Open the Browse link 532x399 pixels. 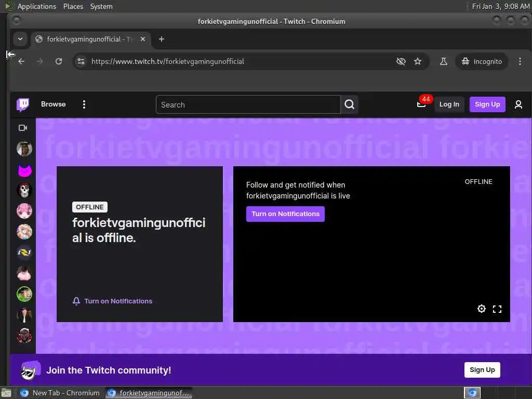(54, 104)
